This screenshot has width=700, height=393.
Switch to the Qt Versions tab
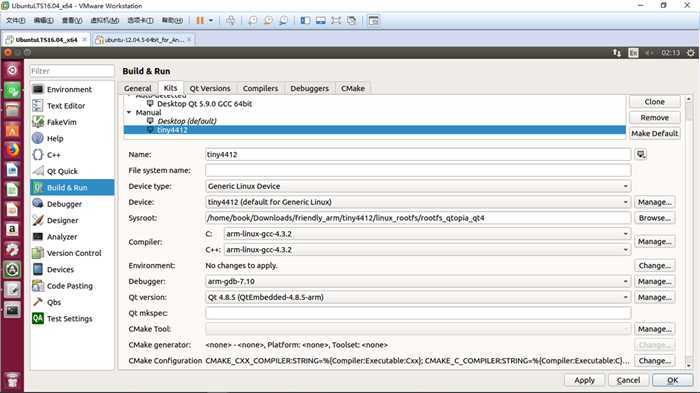(210, 88)
